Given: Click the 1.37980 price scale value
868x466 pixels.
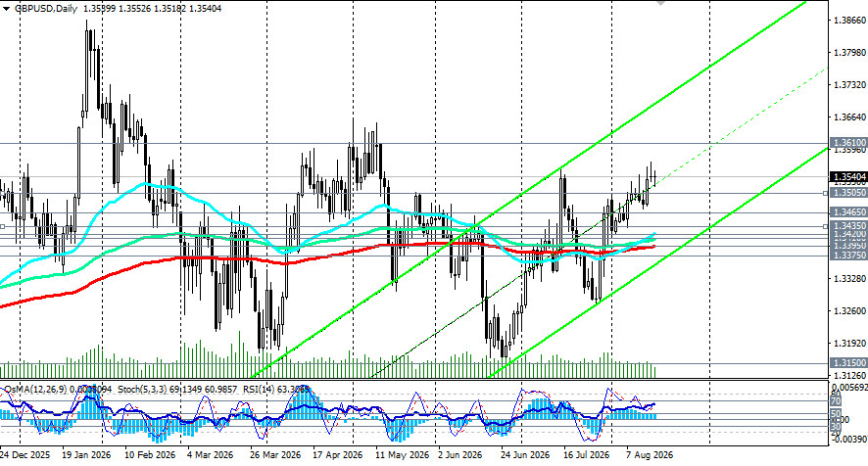Looking at the screenshot, I should 849,53.
